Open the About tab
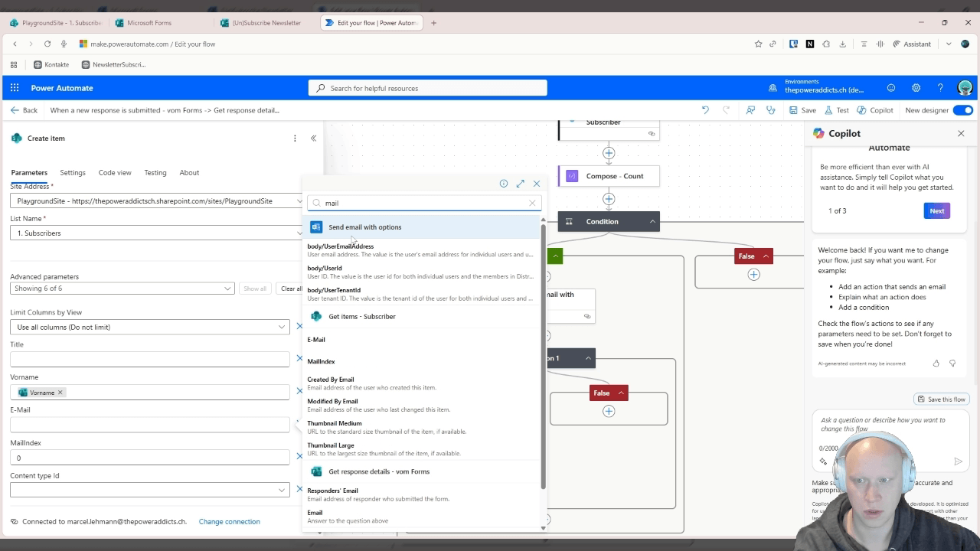980x551 pixels. 189,172
